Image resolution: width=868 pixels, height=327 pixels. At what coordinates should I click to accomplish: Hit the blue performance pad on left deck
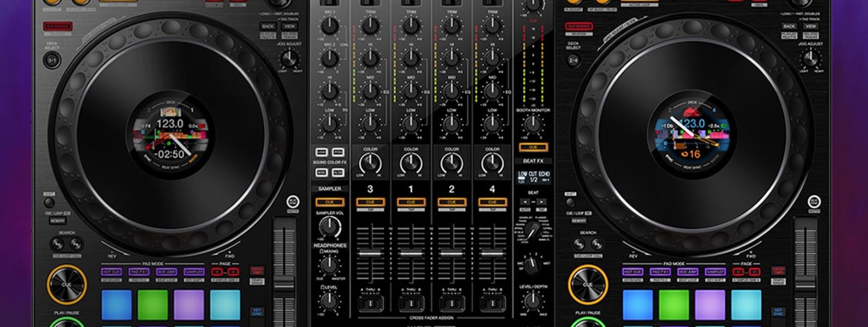click(117, 304)
